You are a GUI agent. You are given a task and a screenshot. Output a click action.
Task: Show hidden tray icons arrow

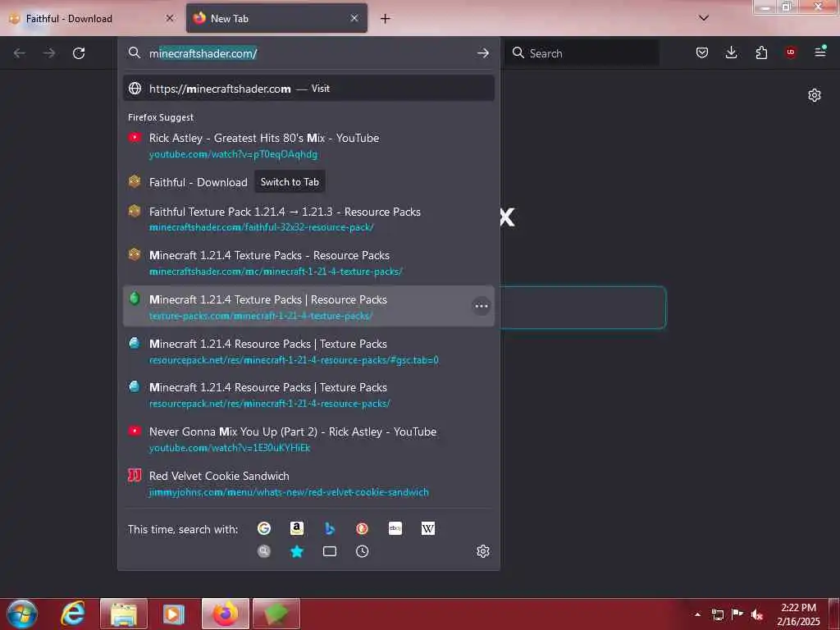pos(697,614)
